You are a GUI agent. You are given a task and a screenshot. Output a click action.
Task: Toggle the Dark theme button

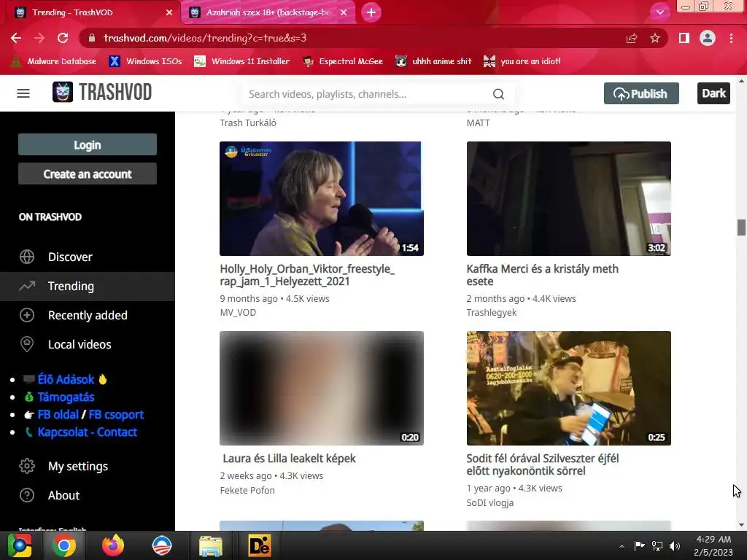(713, 93)
